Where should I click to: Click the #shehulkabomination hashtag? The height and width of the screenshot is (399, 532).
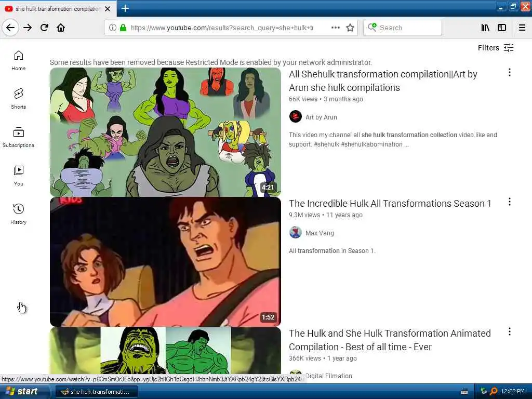pos(371,144)
